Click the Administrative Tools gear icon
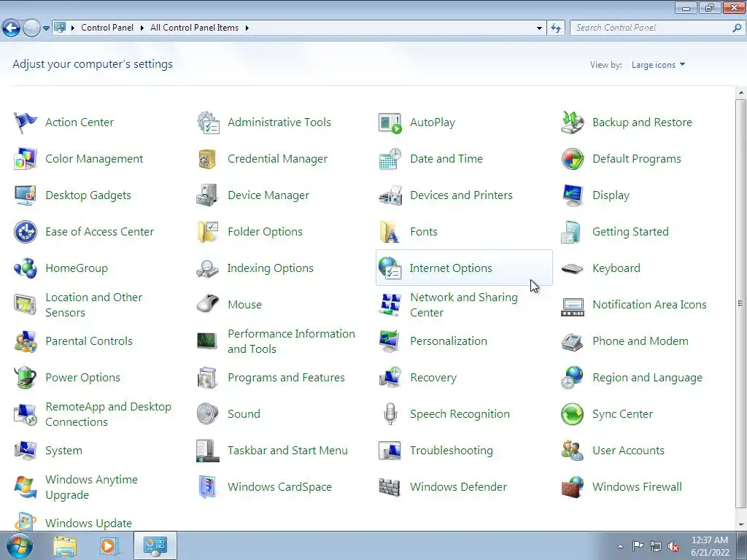 (208, 122)
